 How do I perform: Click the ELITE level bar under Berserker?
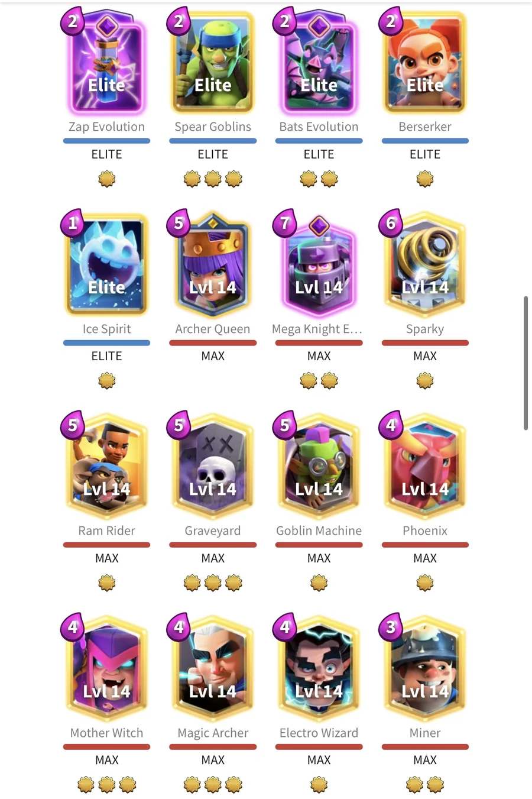point(425,141)
